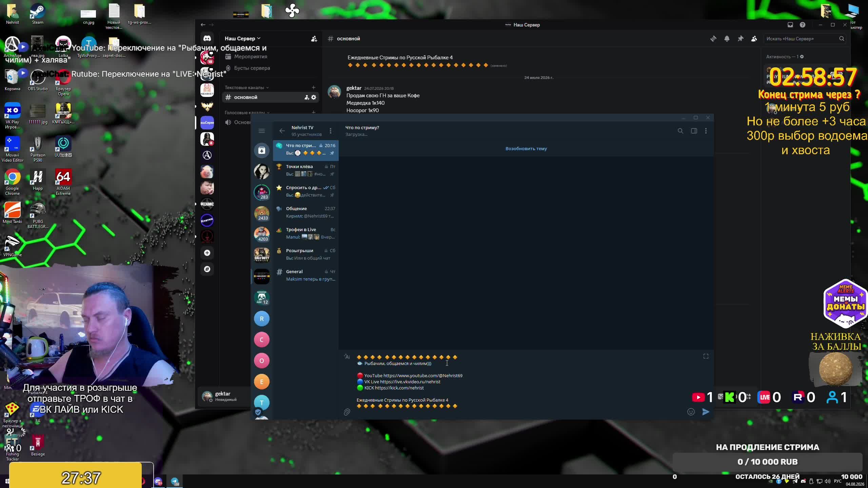Send the Telegram message

pos(706,412)
